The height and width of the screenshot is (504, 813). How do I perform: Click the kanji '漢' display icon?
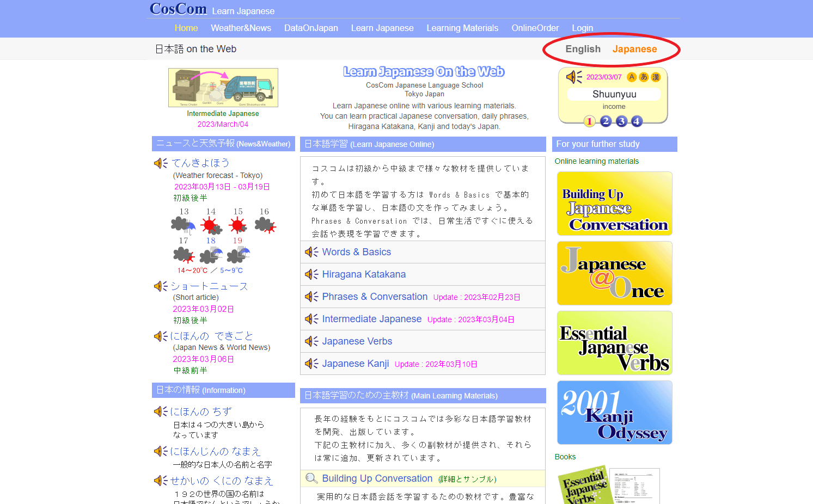(656, 77)
